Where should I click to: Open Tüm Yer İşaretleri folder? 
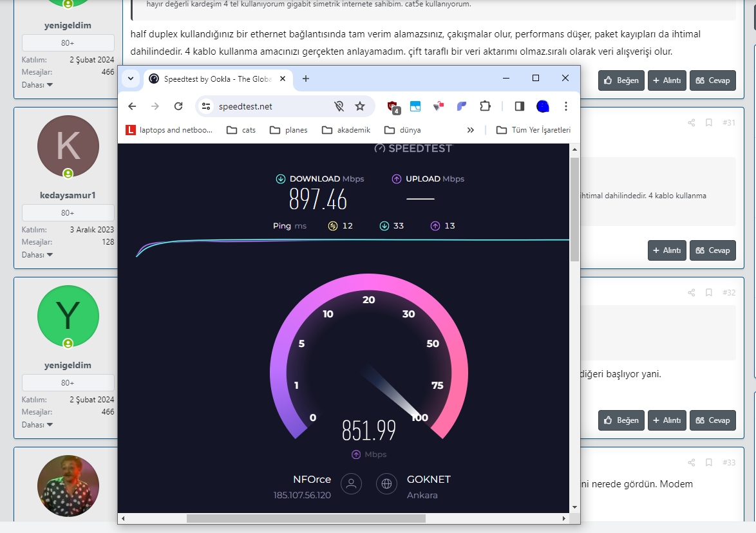point(533,130)
